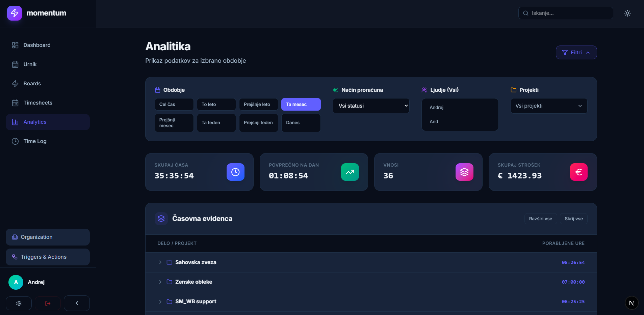The image size is (644, 315).
Task: Go to Boards in the sidebar
Action: click(x=32, y=84)
